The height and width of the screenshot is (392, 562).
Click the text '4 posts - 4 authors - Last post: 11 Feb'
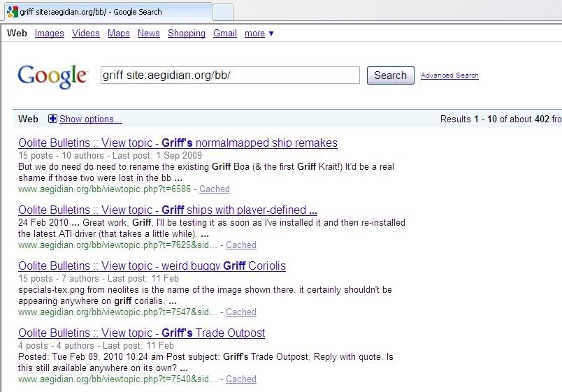pyautogui.click(x=96, y=345)
